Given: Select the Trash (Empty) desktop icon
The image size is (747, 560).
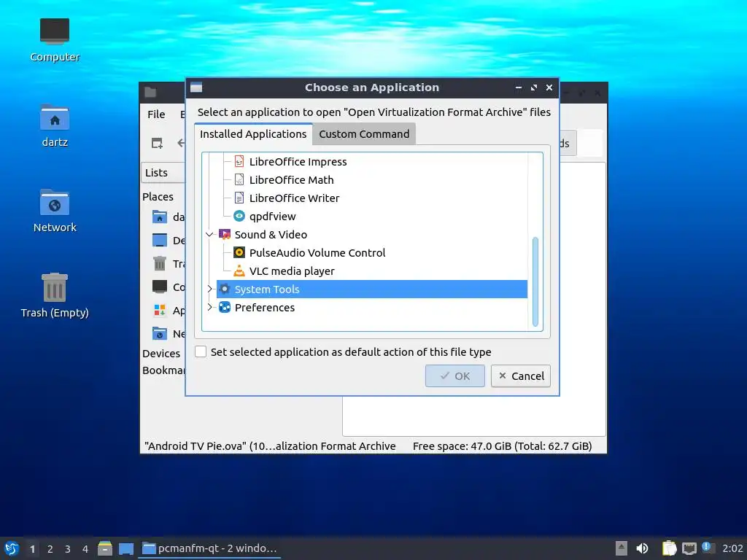Looking at the screenshot, I should (x=54, y=296).
